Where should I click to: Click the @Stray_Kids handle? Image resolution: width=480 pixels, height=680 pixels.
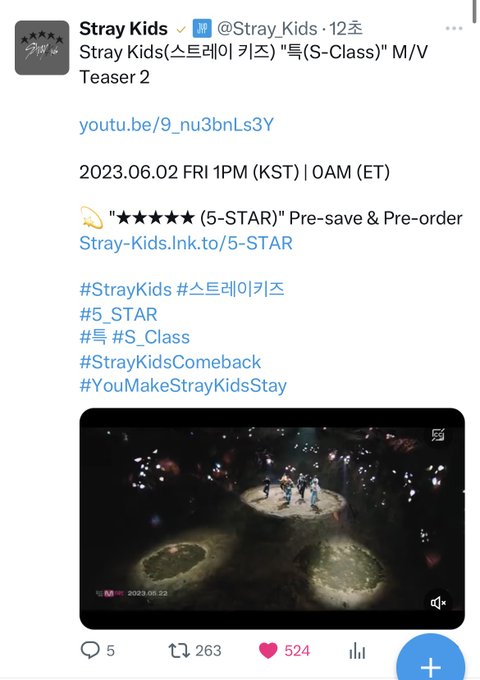[267, 29]
